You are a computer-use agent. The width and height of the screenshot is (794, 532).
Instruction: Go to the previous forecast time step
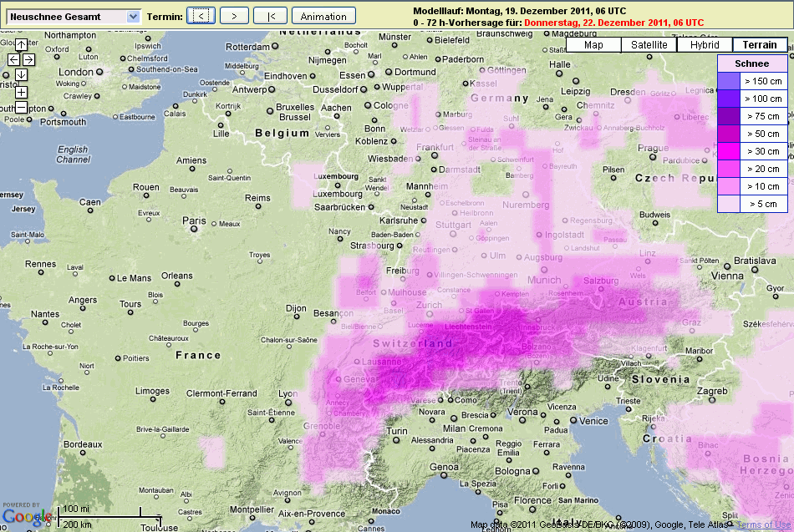tap(201, 16)
